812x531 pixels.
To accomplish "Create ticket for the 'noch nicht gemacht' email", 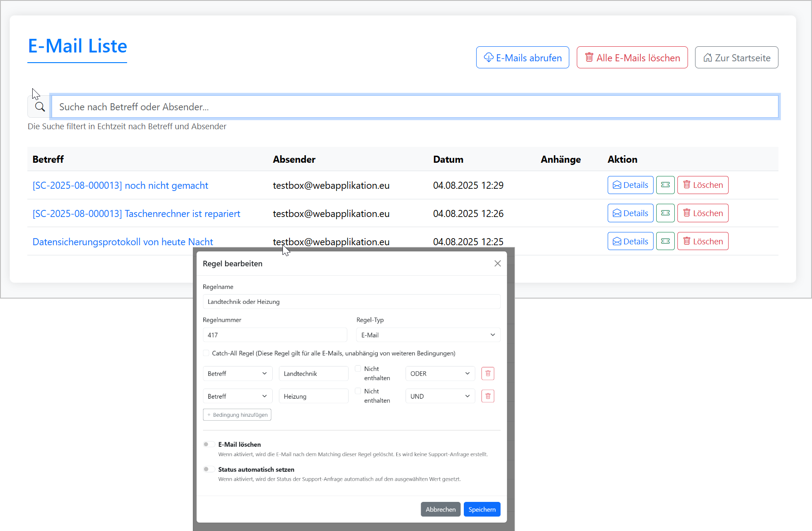I will click(665, 185).
